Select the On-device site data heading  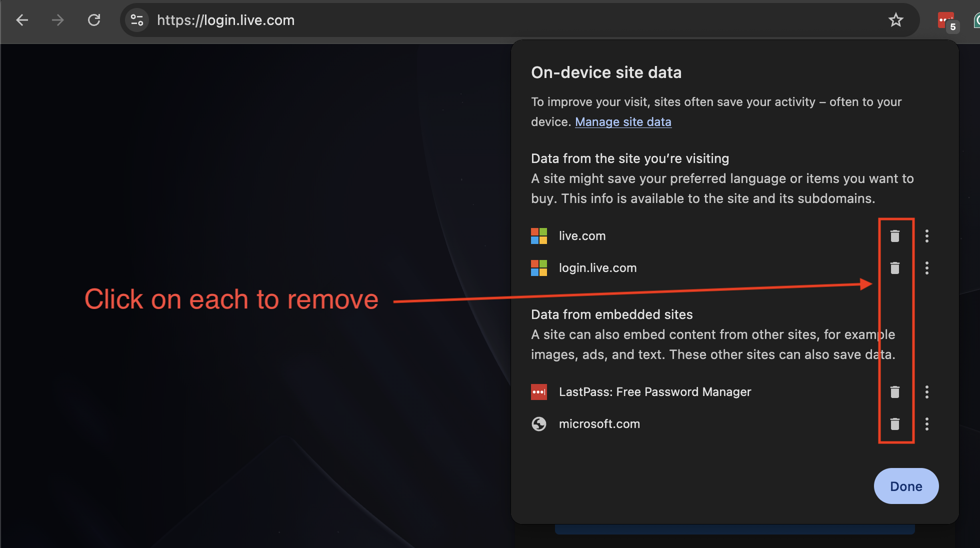click(x=606, y=72)
